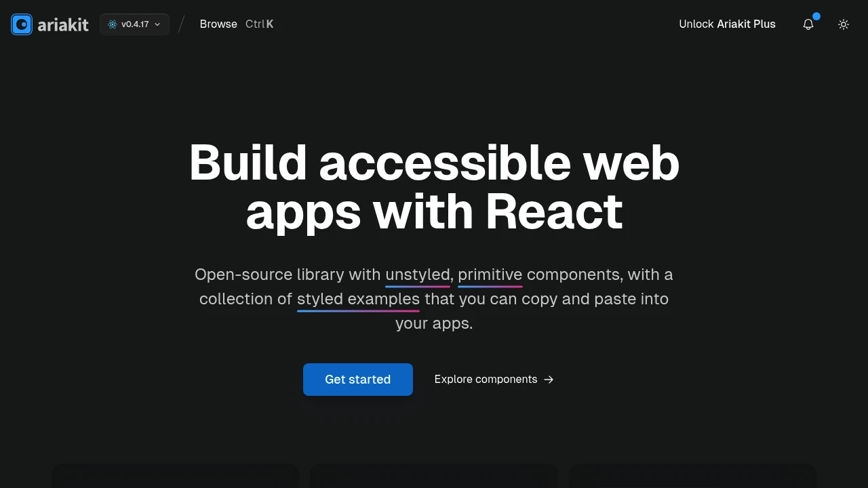Select Unlock Ariakit Plus
This screenshot has height=488, width=868.
[727, 24]
